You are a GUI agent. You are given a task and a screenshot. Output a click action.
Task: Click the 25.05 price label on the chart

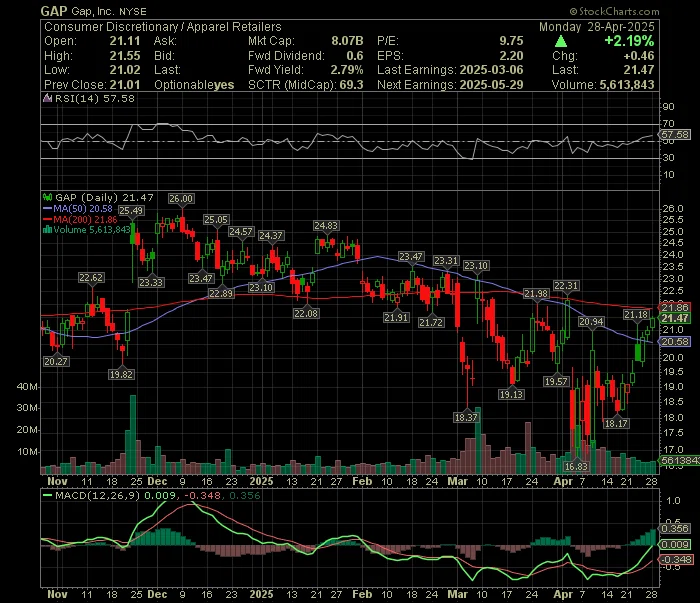coord(216,220)
